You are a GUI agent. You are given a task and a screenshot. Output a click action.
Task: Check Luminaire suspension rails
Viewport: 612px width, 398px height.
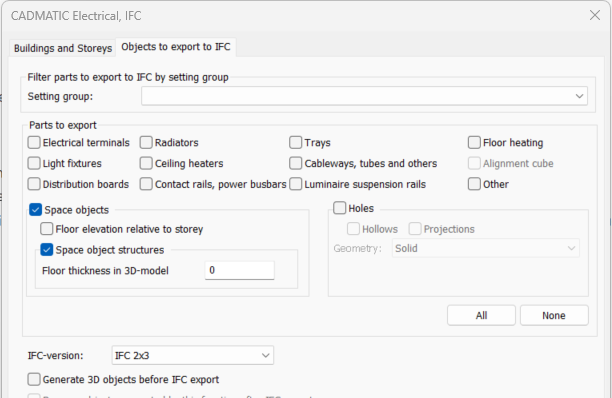coord(295,184)
